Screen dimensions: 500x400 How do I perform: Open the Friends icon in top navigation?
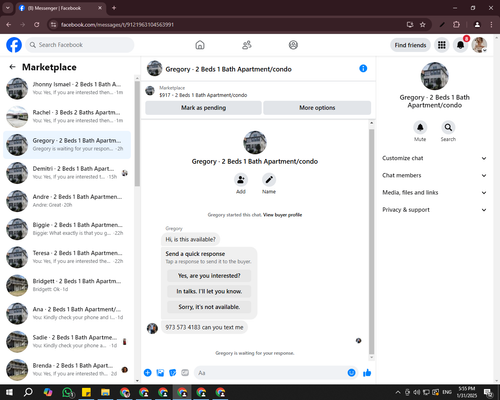(247, 45)
